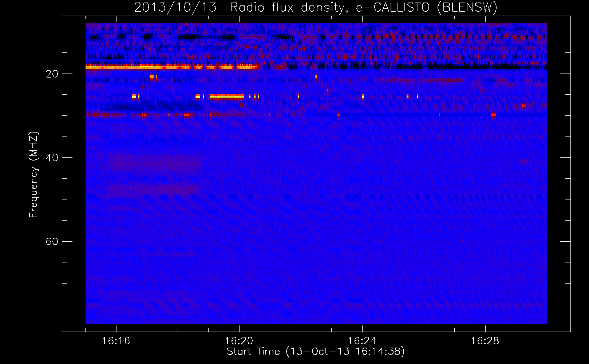This screenshot has width=589, height=364.
Task: Click the red spot near 16:28 at 30 MHz
Action: 493,115
